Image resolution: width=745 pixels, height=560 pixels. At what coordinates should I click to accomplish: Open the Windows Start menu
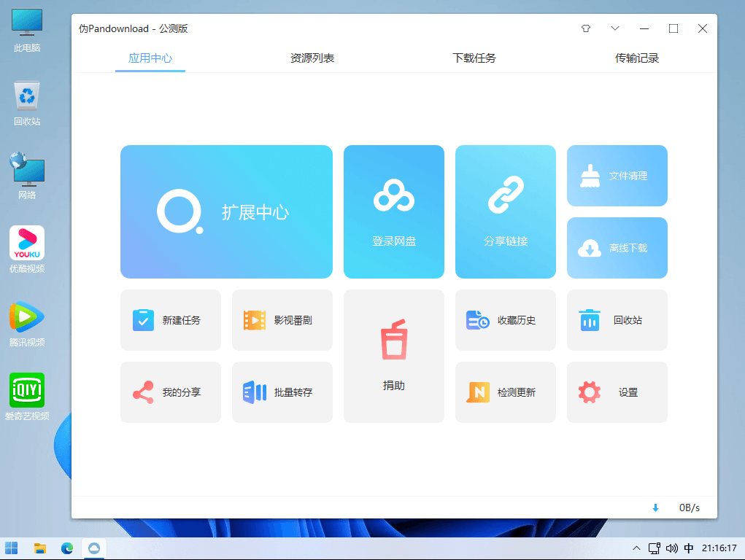(12, 548)
